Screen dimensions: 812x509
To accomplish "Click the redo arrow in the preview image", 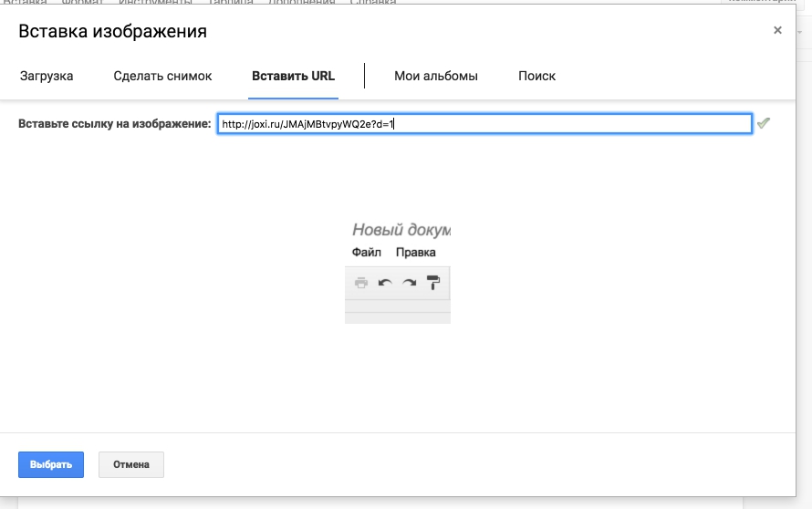I will point(410,283).
